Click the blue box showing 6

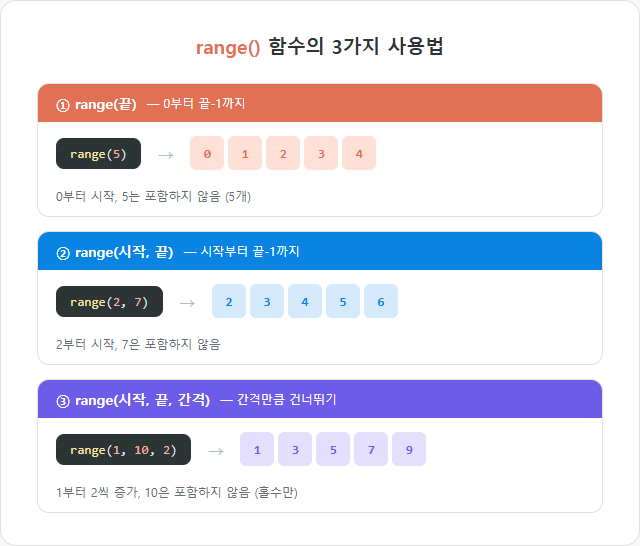click(381, 301)
